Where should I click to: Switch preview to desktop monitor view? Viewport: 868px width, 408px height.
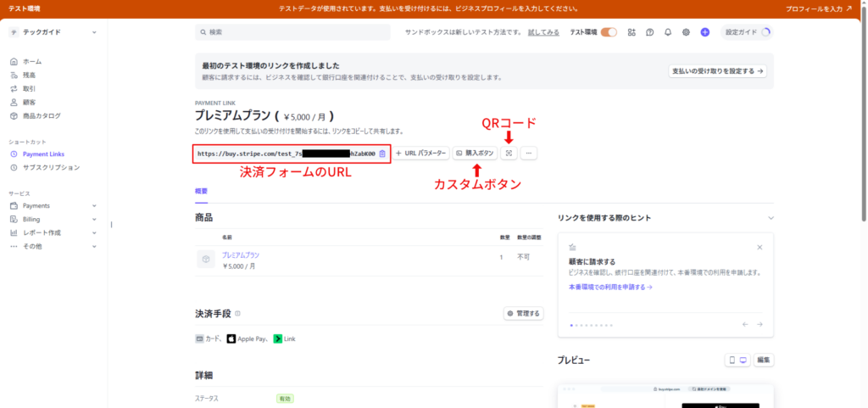[743, 360]
